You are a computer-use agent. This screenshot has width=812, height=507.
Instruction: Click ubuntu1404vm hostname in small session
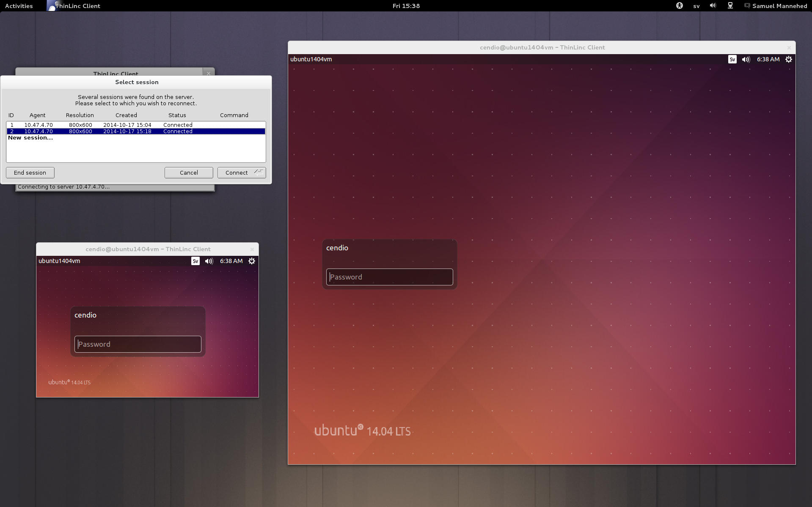click(x=59, y=261)
